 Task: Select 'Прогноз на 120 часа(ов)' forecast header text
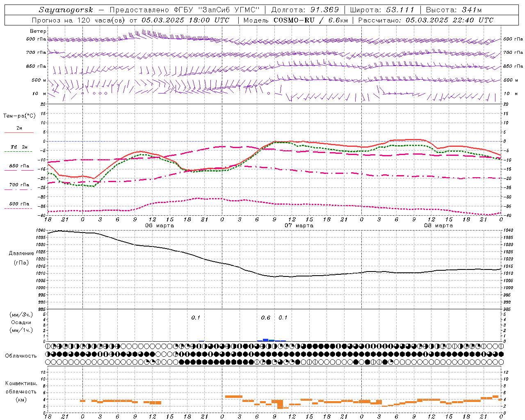pos(79,20)
